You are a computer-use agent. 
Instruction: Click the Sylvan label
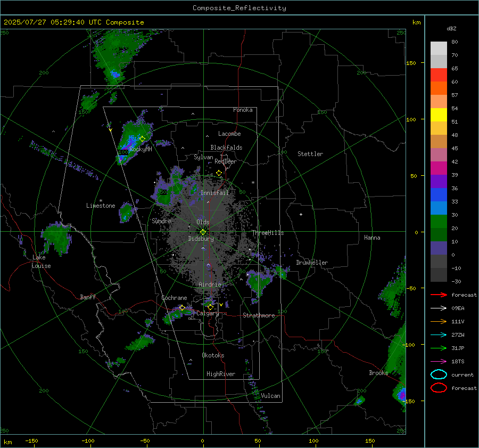(203, 157)
